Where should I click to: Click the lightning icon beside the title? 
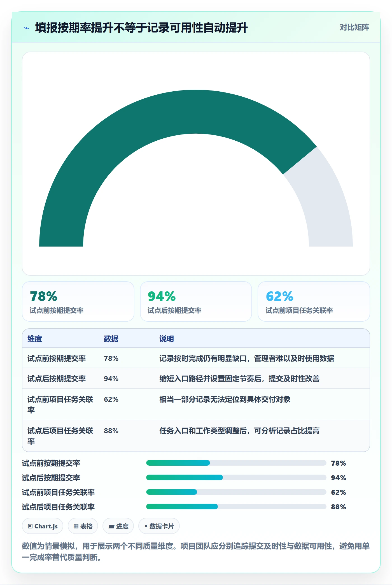[27, 28]
